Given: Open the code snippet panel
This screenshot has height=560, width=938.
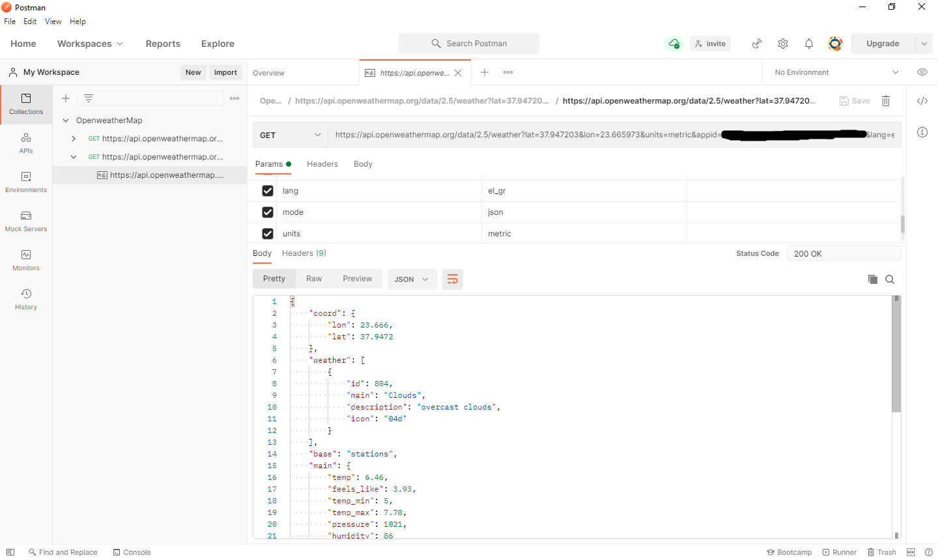Looking at the screenshot, I should pyautogui.click(x=922, y=101).
